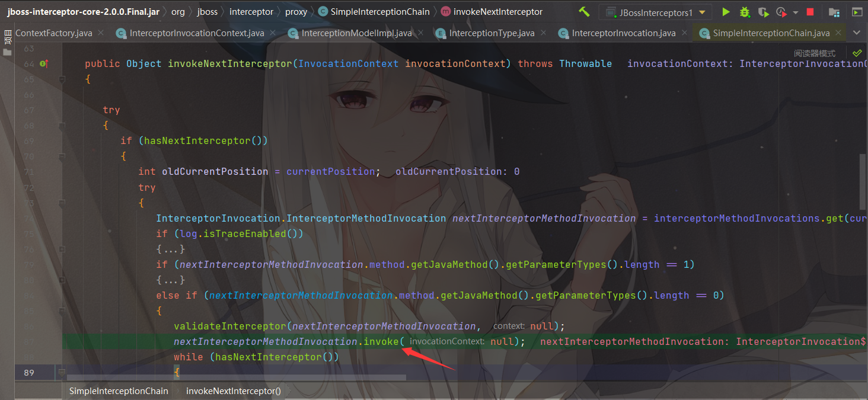Click the org breadcrumb in navigation bar

[178, 12]
